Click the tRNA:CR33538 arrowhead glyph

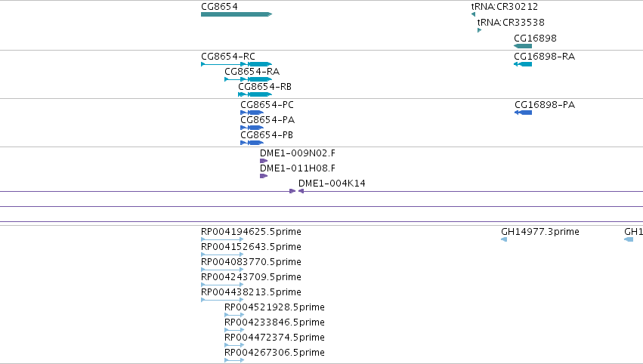[479, 30]
